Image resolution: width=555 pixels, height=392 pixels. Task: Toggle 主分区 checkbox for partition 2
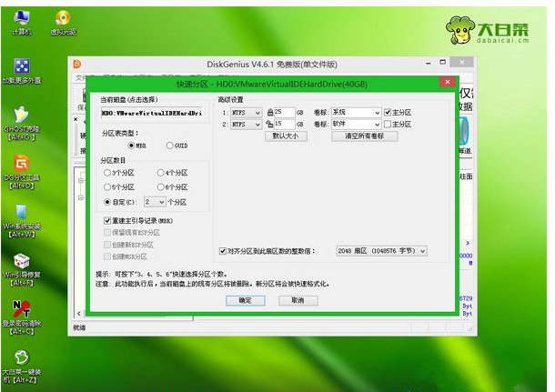pyautogui.click(x=388, y=125)
